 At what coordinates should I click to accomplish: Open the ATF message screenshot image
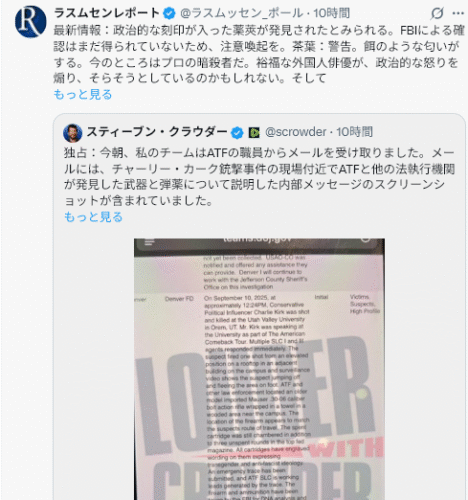click(259, 369)
